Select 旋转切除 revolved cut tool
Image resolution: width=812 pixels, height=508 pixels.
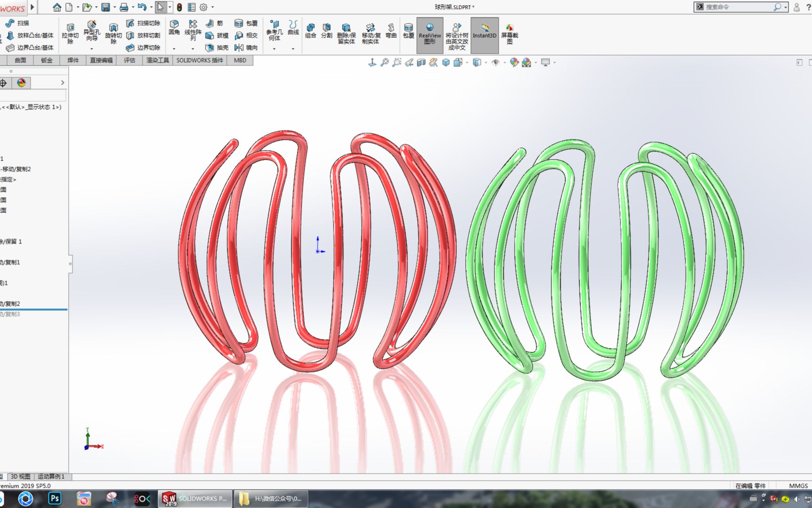coord(113,34)
